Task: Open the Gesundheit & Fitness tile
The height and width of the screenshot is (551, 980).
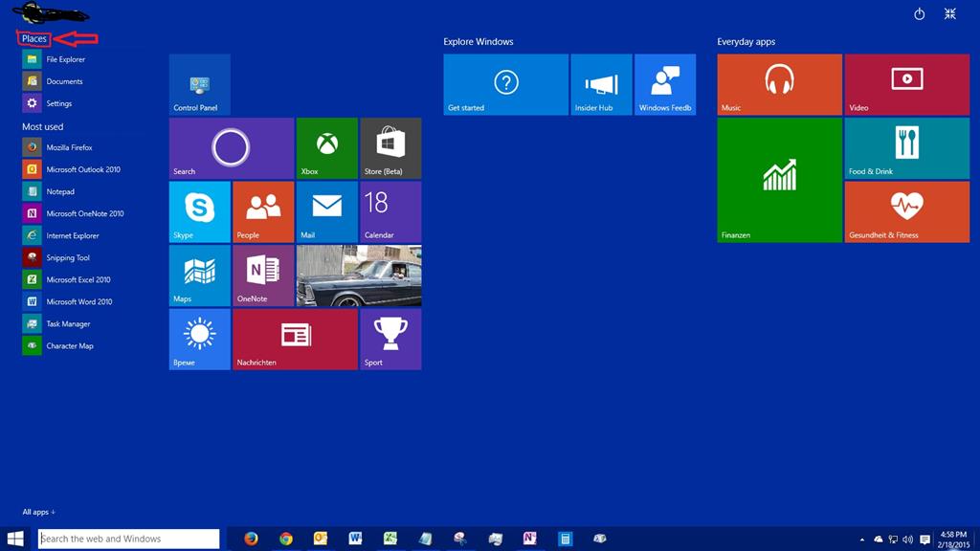Action: 907,212
